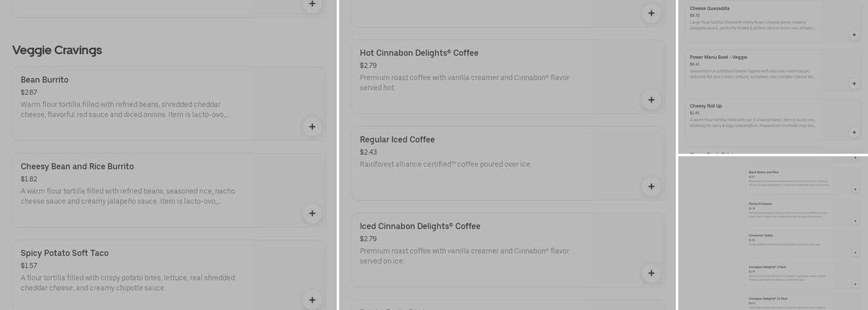This screenshot has height=310, width=868.
Task: Add Regular Iced Coffee to cart
Action: click(x=651, y=187)
